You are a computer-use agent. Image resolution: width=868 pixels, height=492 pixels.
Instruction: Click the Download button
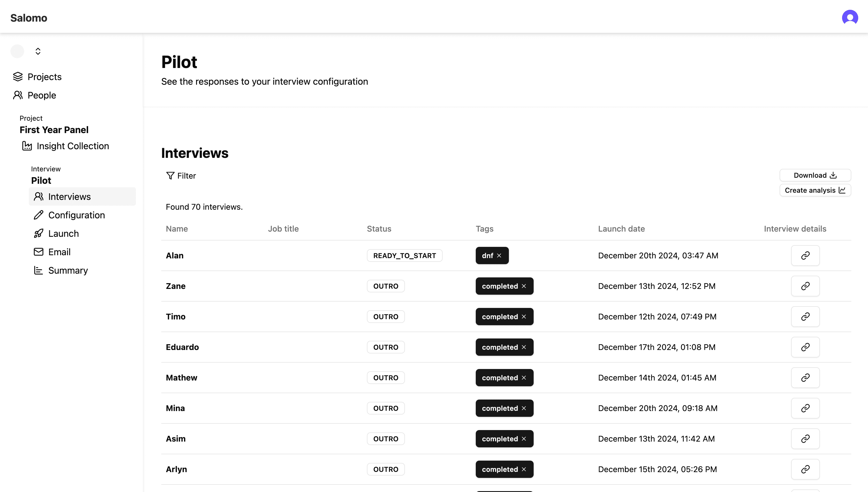815,175
